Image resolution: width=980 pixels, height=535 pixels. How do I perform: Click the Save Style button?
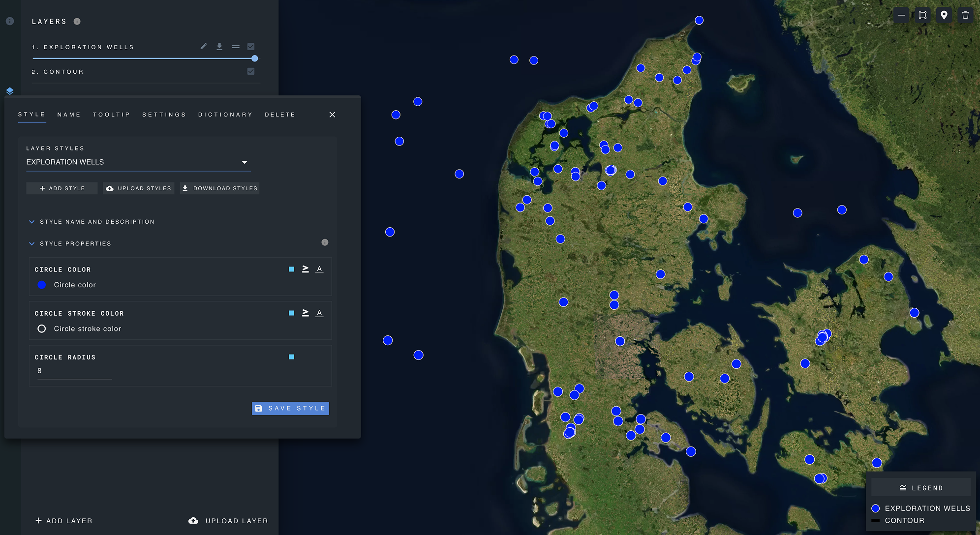coord(290,408)
